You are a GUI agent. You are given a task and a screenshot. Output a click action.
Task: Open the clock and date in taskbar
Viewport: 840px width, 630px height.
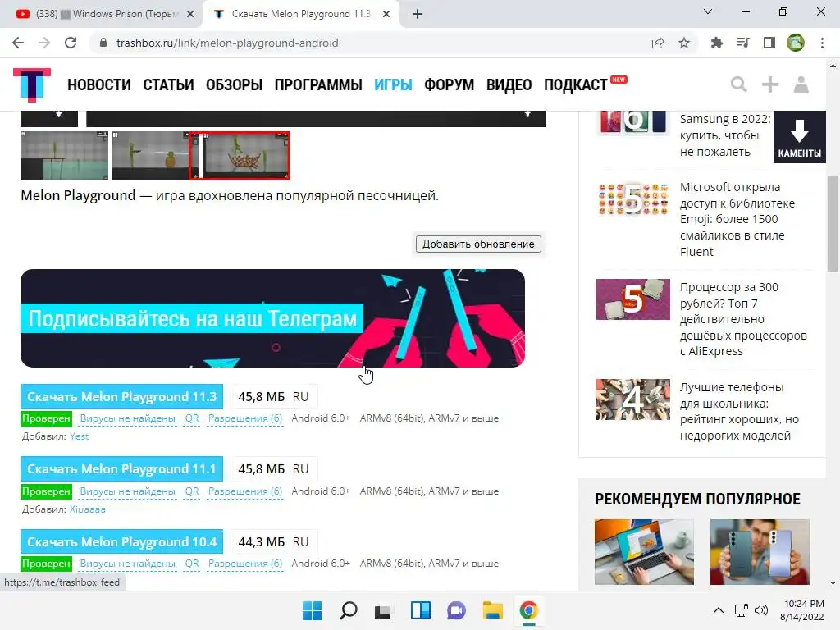[x=802, y=610]
